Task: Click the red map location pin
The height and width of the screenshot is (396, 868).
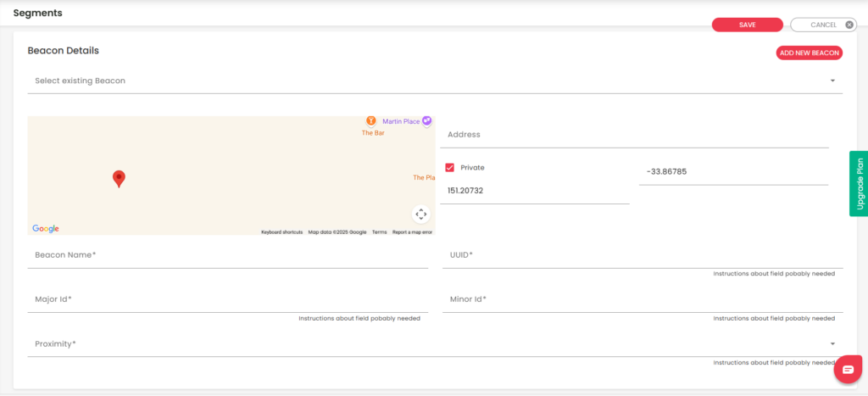Action: [x=119, y=179]
